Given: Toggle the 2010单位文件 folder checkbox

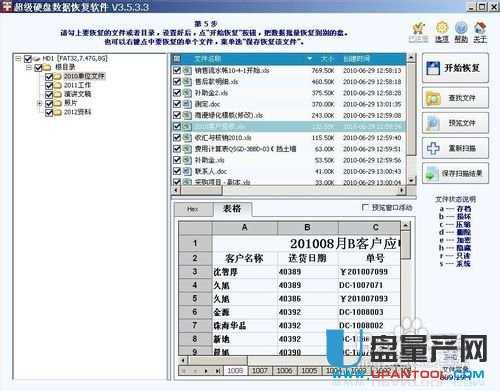Looking at the screenshot, I should point(49,77).
